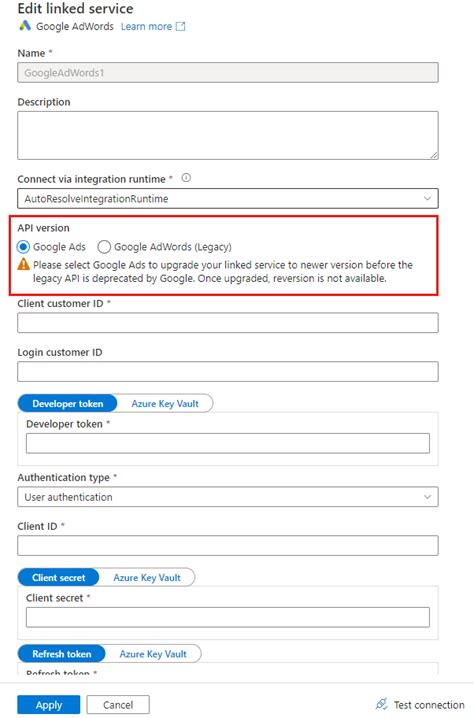
Task: Select the Google Ads radio button
Action: [x=23, y=247]
